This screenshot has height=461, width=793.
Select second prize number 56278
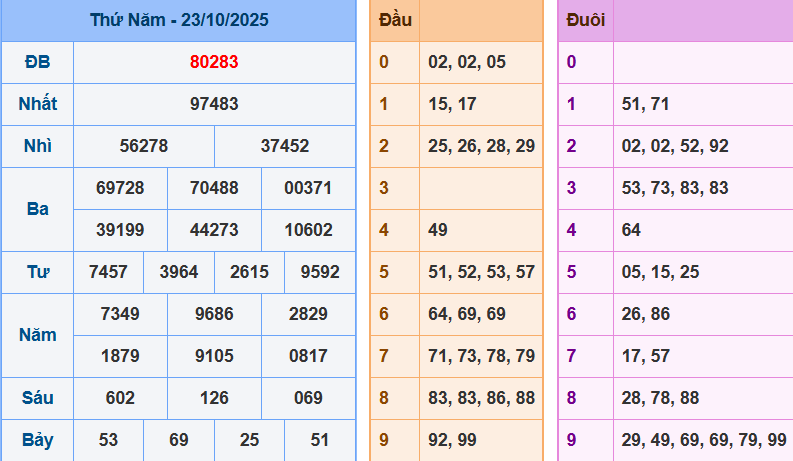pos(144,146)
